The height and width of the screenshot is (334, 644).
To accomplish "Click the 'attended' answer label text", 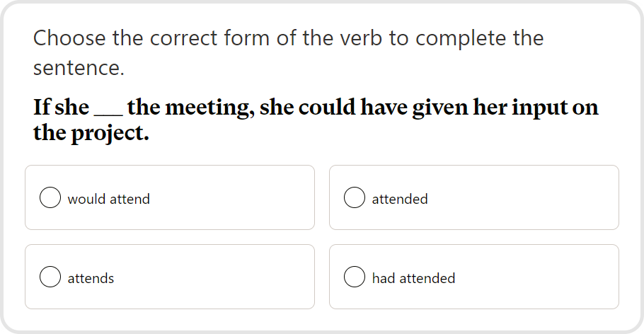I will [x=400, y=199].
